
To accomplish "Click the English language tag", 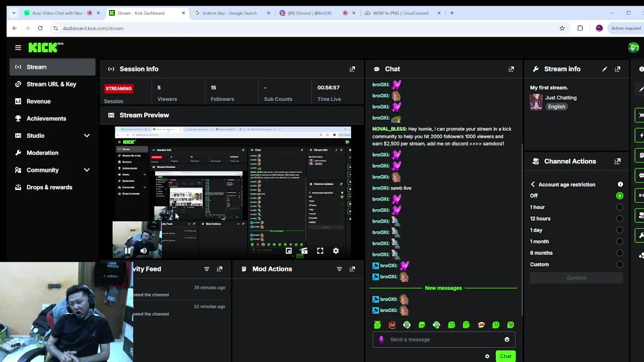I will tap(556, 107).
